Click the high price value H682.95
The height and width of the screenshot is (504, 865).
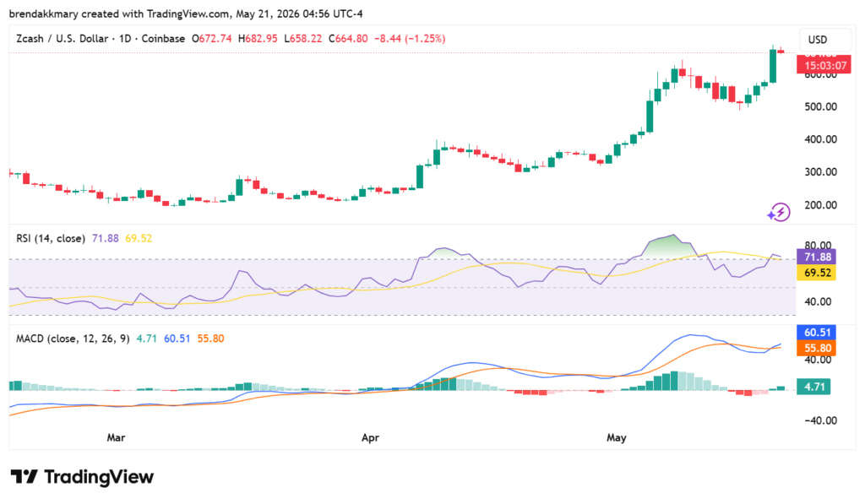pyautogui.click(x=258, y=39)
